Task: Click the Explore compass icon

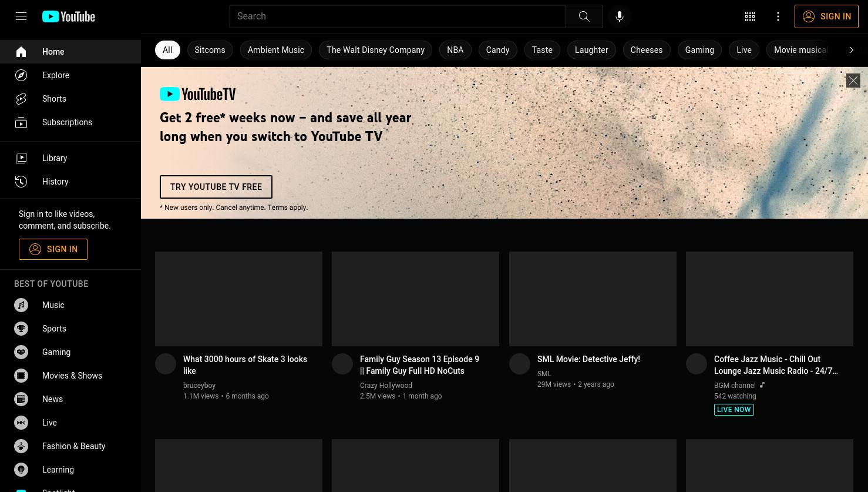Action: point(21,75)
